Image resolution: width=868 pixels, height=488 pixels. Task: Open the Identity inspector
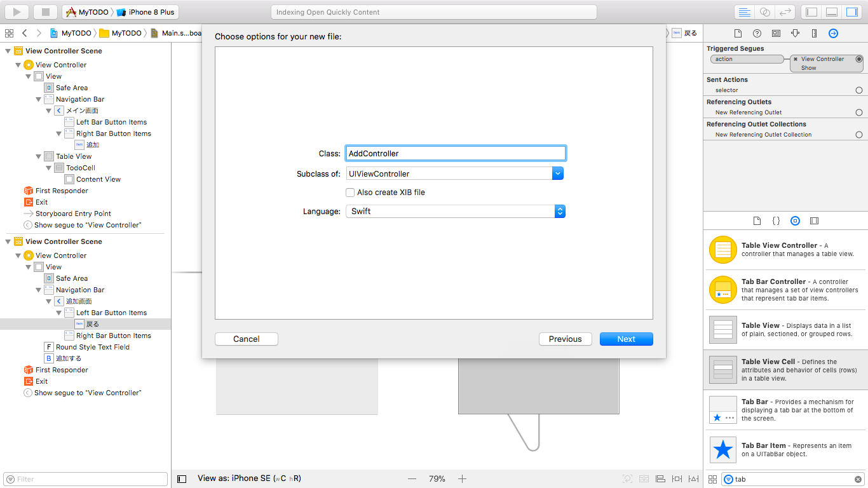point(776,33)
